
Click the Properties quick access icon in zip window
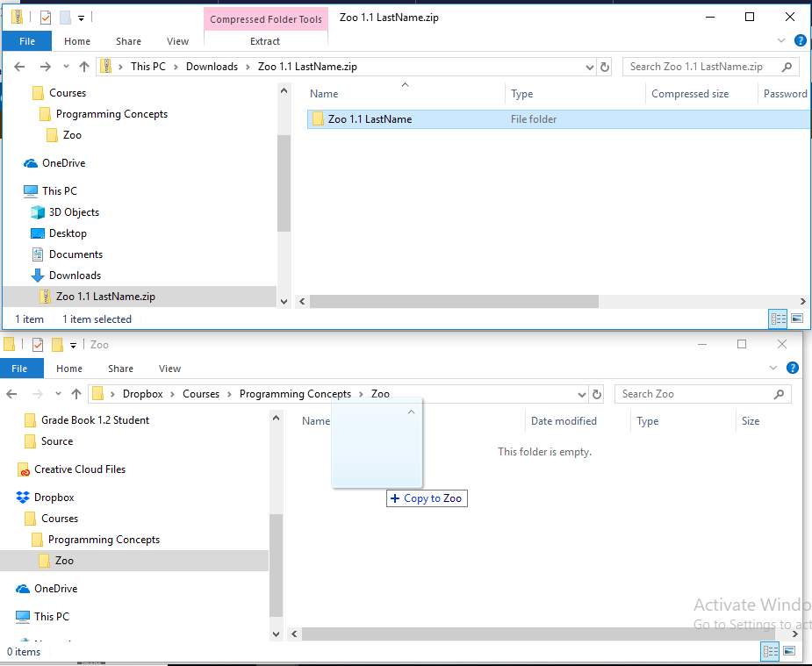click(x=46, y=17)
